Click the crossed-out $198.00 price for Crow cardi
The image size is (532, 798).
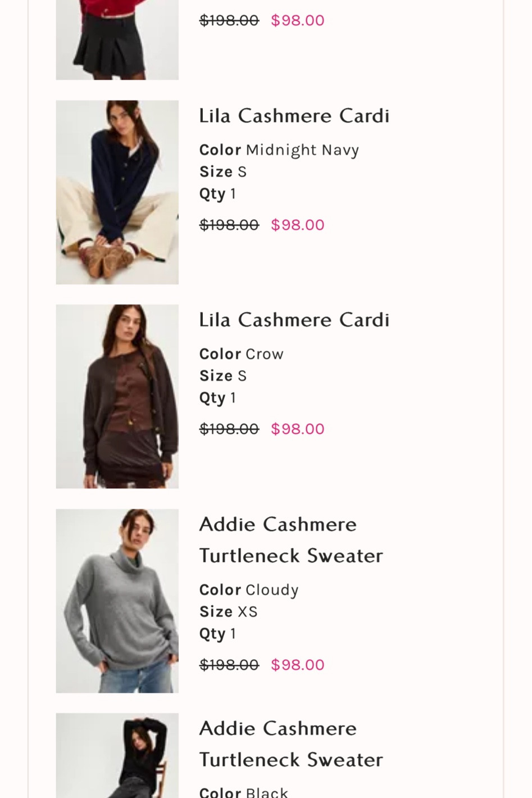[x=229, y=428]
